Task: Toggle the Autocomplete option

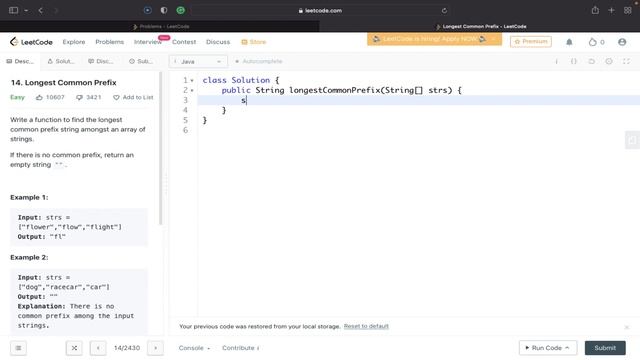Action: [x=258, y=61]
